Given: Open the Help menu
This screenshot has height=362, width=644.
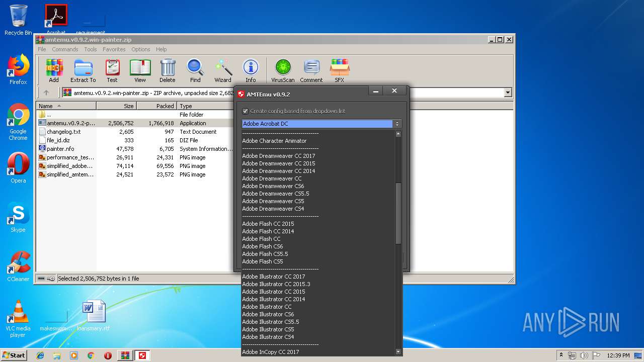Looking at the screenshot, I should 161,49.
